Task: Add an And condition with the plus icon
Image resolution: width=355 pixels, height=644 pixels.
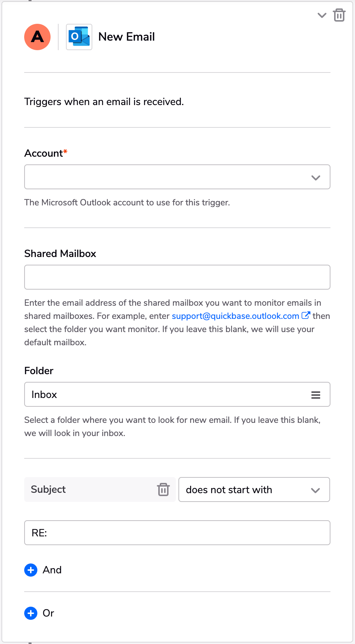Action: pyautogui.click(x=31, y=570)
